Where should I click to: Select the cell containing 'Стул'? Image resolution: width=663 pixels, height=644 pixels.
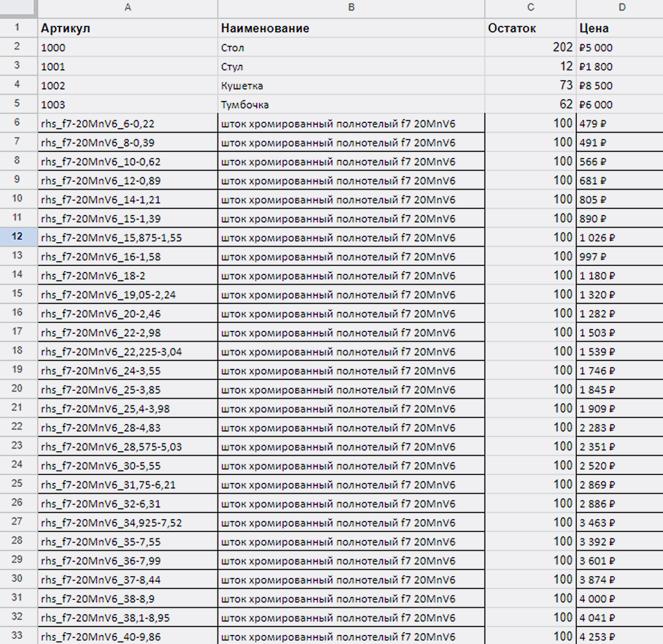pos(351,66)
